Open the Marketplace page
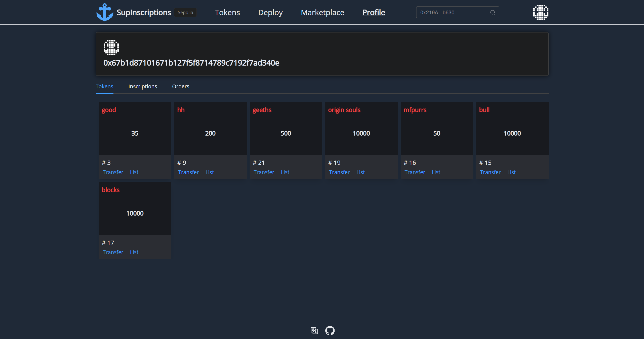644x339 pixels. tap(323, 12)
